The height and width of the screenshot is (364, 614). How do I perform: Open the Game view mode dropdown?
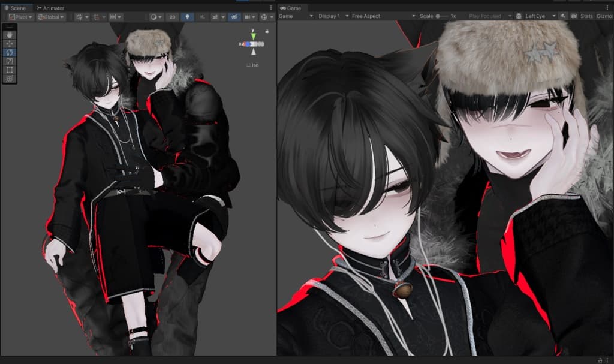(296, 16)
